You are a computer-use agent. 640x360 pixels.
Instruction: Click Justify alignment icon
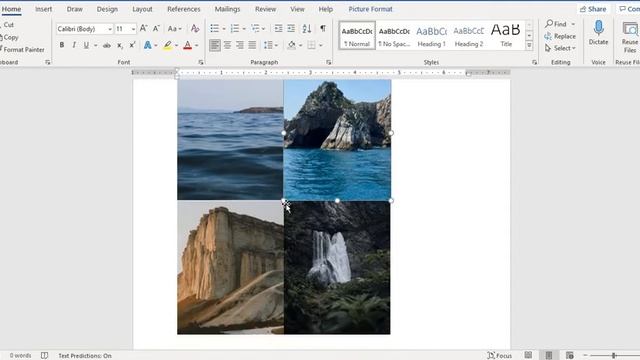(252, 45)
